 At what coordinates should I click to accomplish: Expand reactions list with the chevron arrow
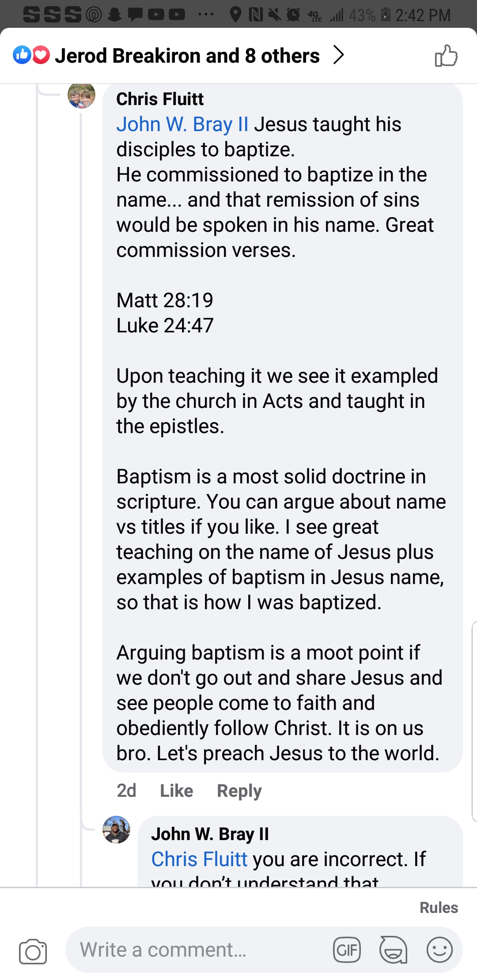338,55
